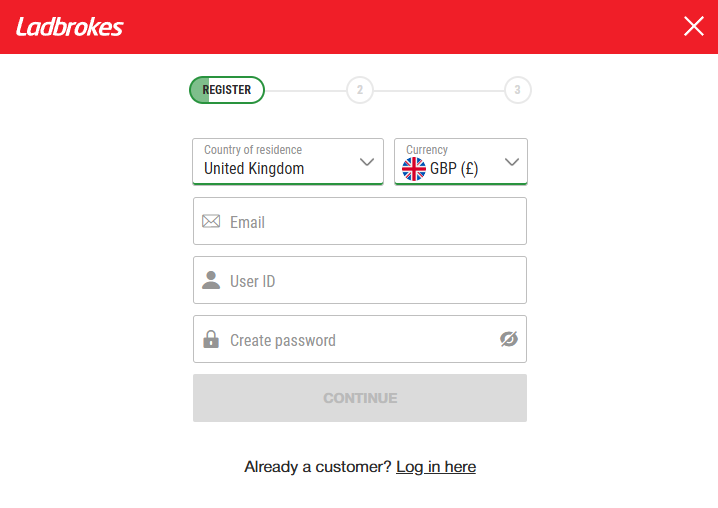The width and height of the screenshot is (718, 508).
Task: Close the registration form with the X
Action: (x=693, y=27)
